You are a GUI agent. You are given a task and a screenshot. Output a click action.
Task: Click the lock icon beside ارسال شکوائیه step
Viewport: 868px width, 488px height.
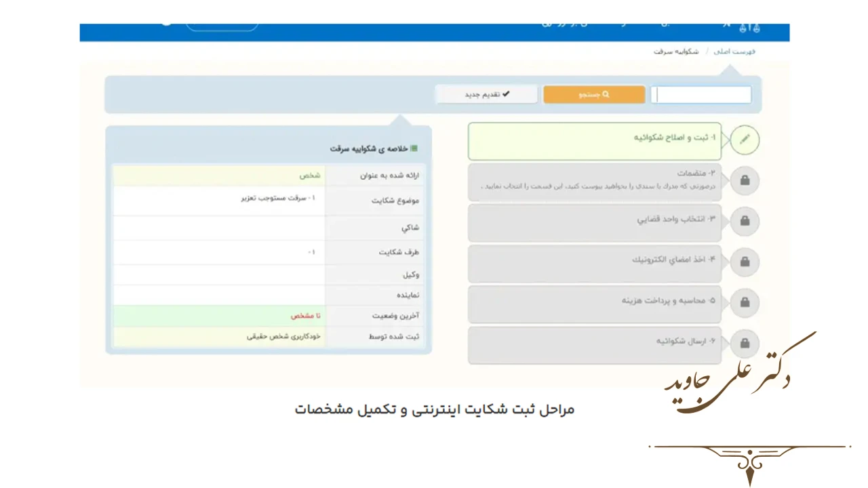[745, 343]
